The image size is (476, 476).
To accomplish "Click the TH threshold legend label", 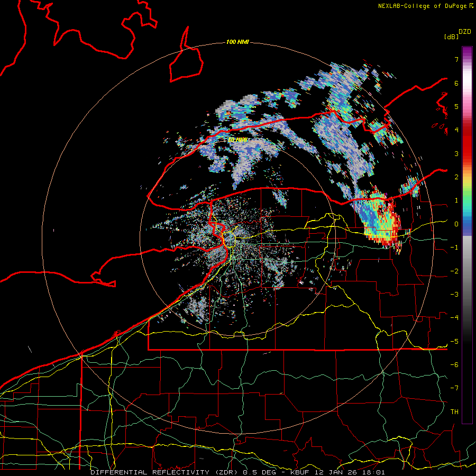I will coord(454,412).
